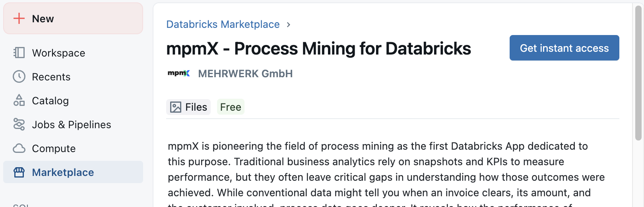Open the Workspace notebook icon

(x=19, y=53)
